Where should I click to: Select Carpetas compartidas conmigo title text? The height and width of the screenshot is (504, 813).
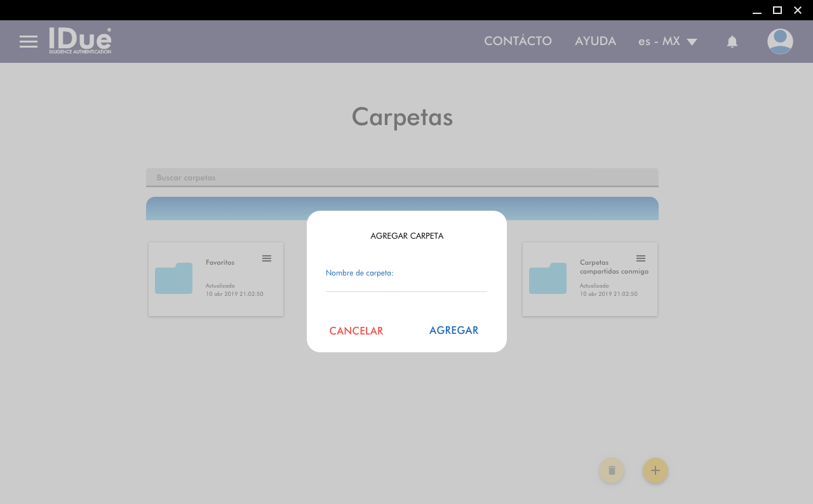coord(614,267)
